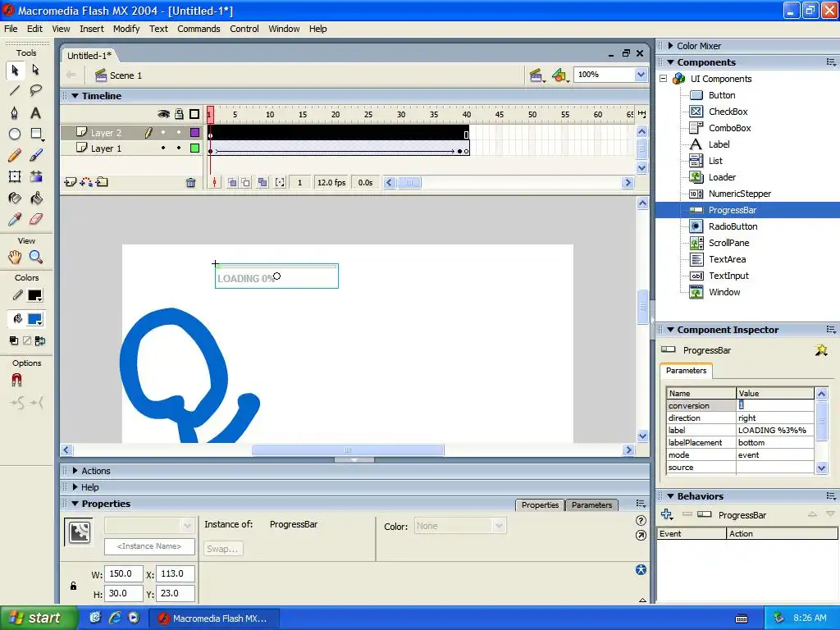Toggle lock dot for Layer 1
The width and height of the screenshot is (840, 630).
point(179,148)
